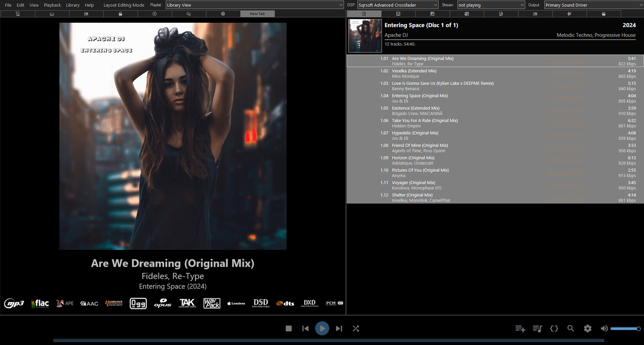The height and width of the screenshot is (345, 644).
Task: Skip to the previous track
Action: tap(305, 328)
